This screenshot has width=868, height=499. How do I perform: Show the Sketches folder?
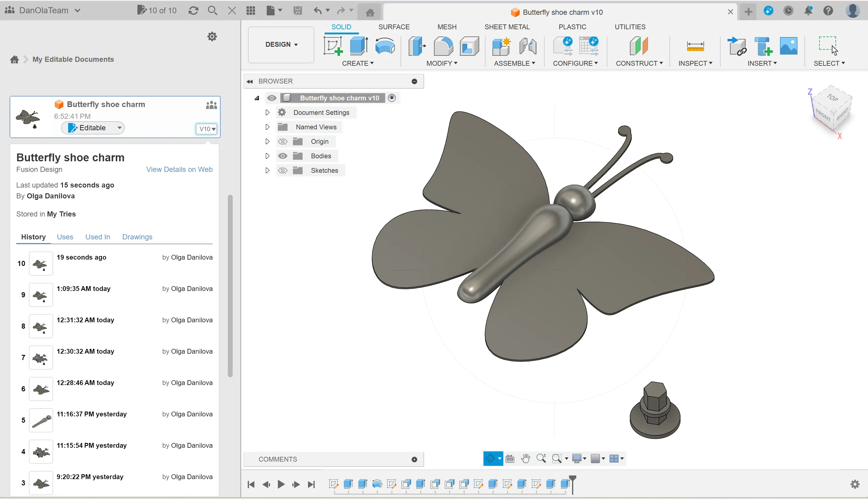tap(282, 170)
